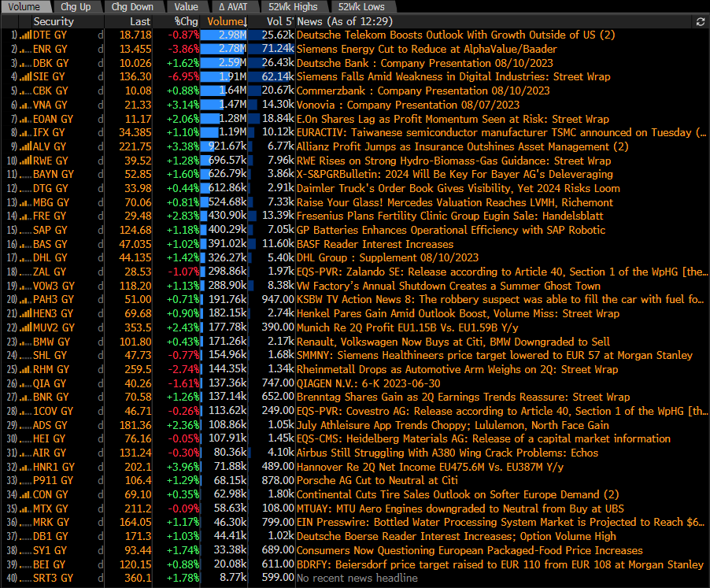
Task: Open the Δ AVAT tab
Action: tap(233, 7)
